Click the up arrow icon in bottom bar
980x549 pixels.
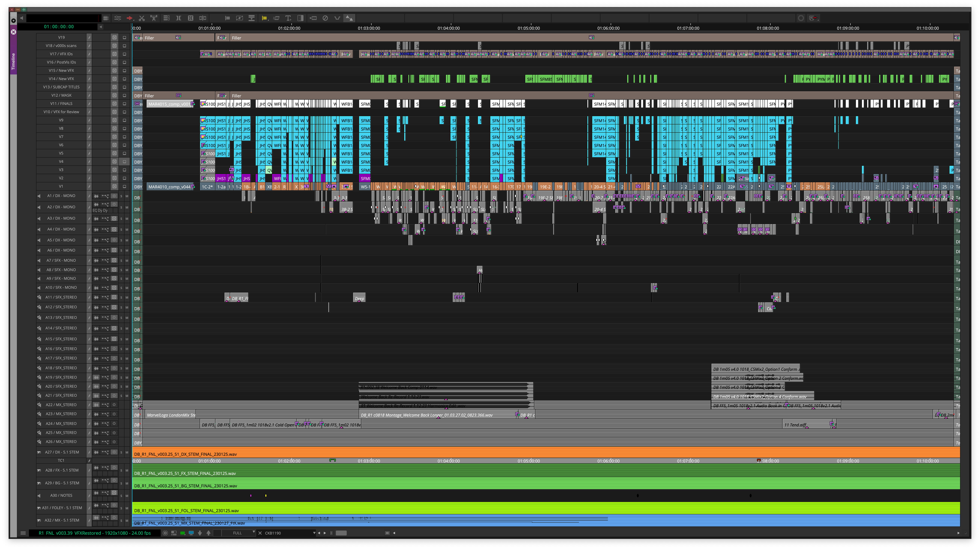(x=209, y=533)
